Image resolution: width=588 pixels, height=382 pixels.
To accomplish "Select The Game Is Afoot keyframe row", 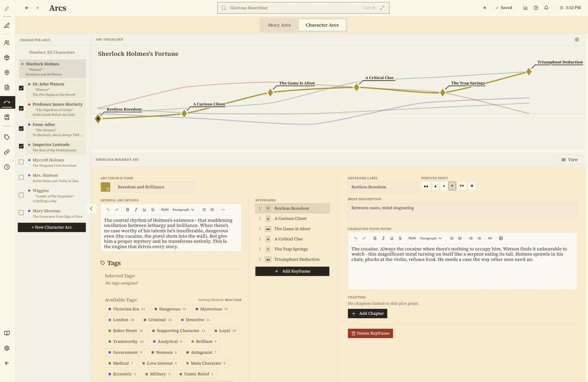I will point(292,229).
